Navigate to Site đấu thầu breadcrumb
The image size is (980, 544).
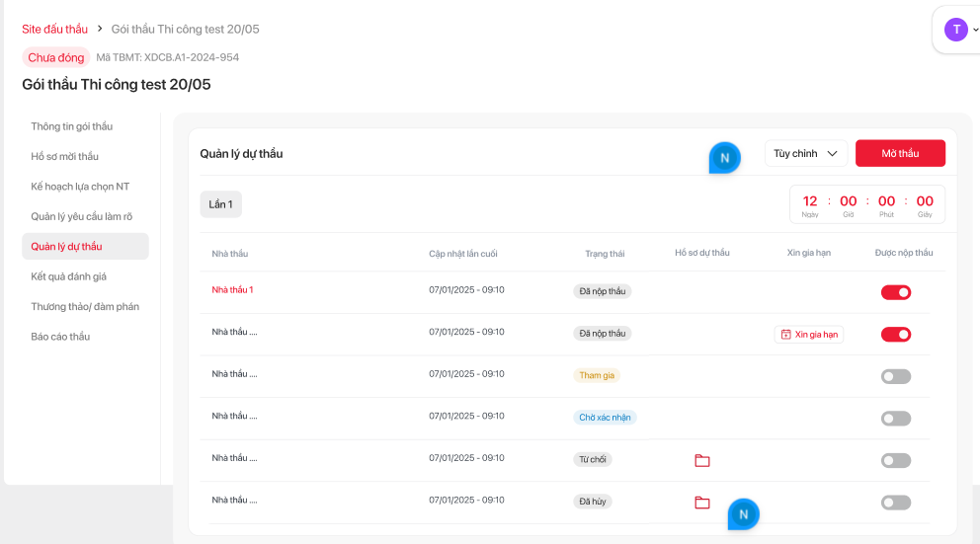[x=54, y=29]
